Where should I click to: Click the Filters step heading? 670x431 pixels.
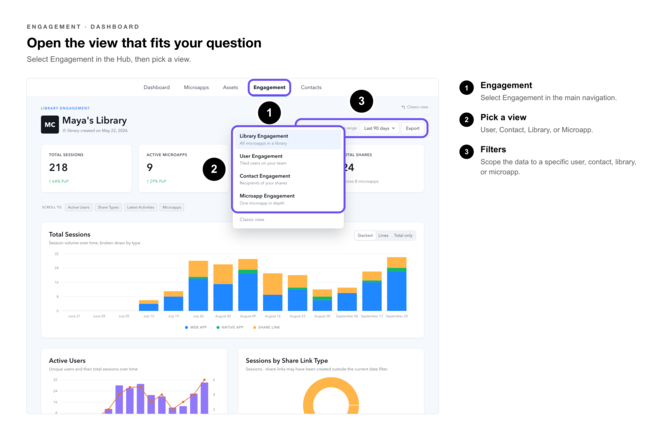(x=493, y=150)
